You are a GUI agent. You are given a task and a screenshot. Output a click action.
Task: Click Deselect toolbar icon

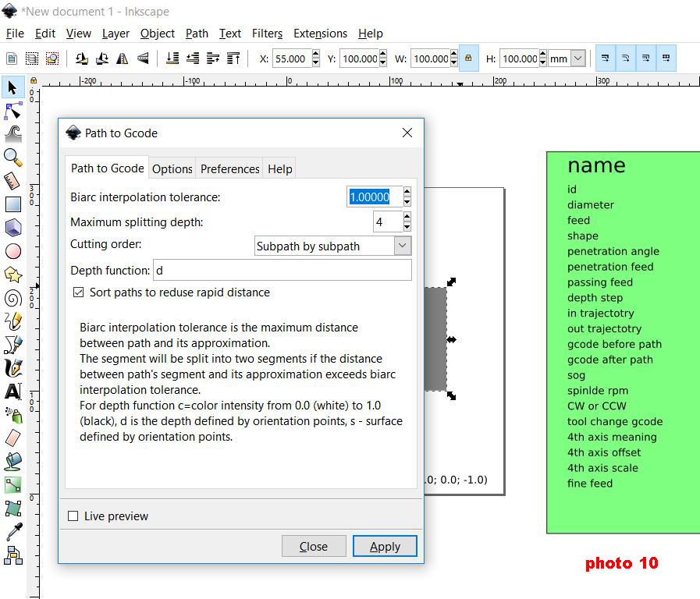coord(52,58)
